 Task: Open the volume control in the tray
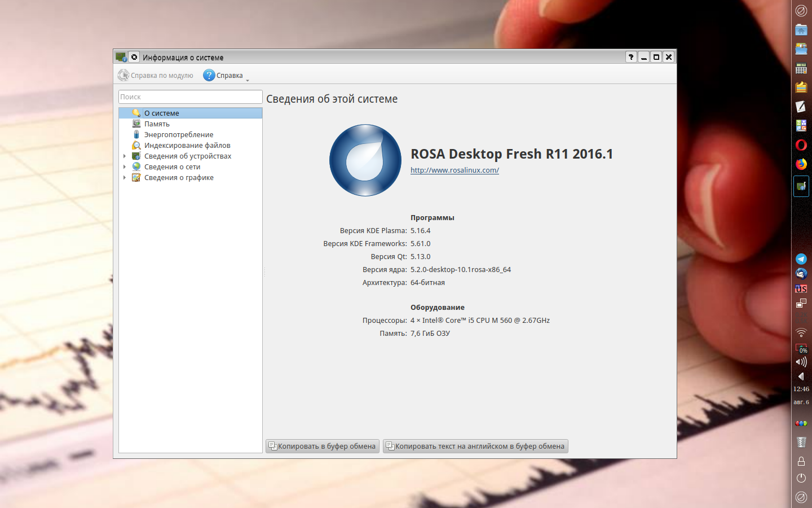[801, 362]
